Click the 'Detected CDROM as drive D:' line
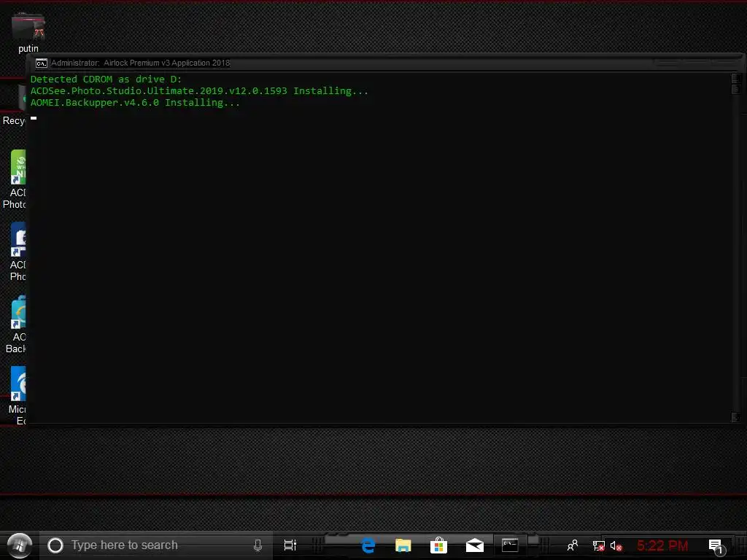This screenshot has height=560, width=747. [106, 79]
